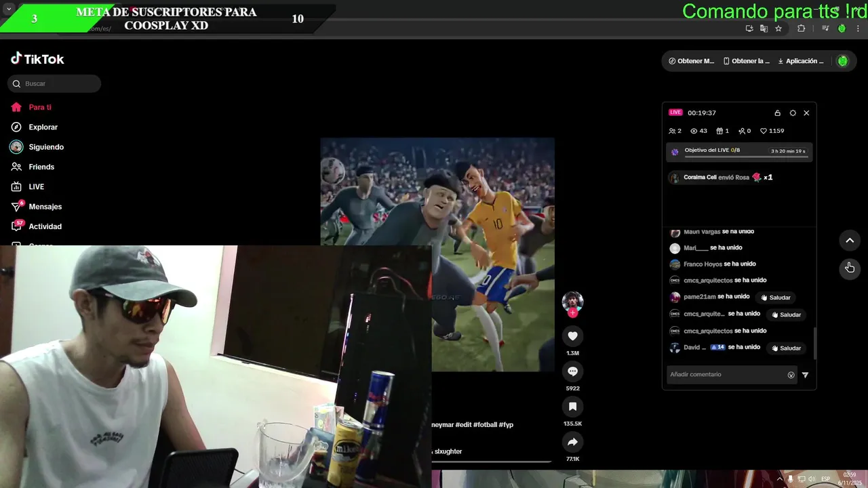Open emoji picker in comment box
This screenshot has height=488, width=868.
click(x=791, y=375)
